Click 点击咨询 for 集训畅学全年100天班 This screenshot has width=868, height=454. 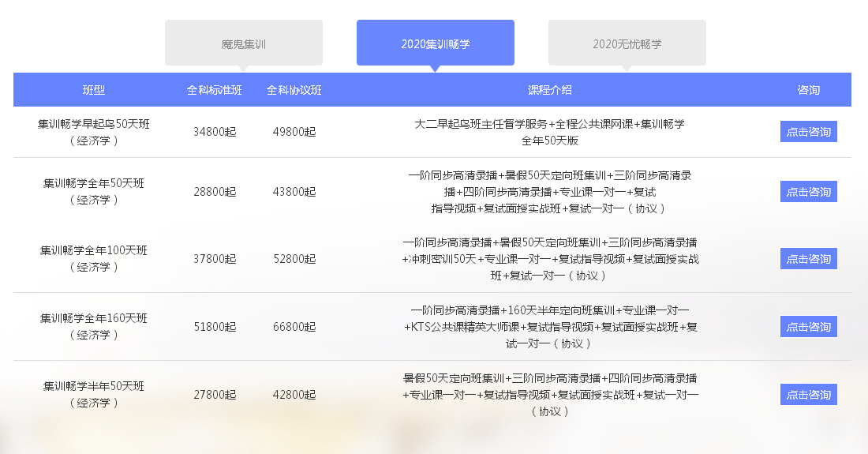[808, 258]
